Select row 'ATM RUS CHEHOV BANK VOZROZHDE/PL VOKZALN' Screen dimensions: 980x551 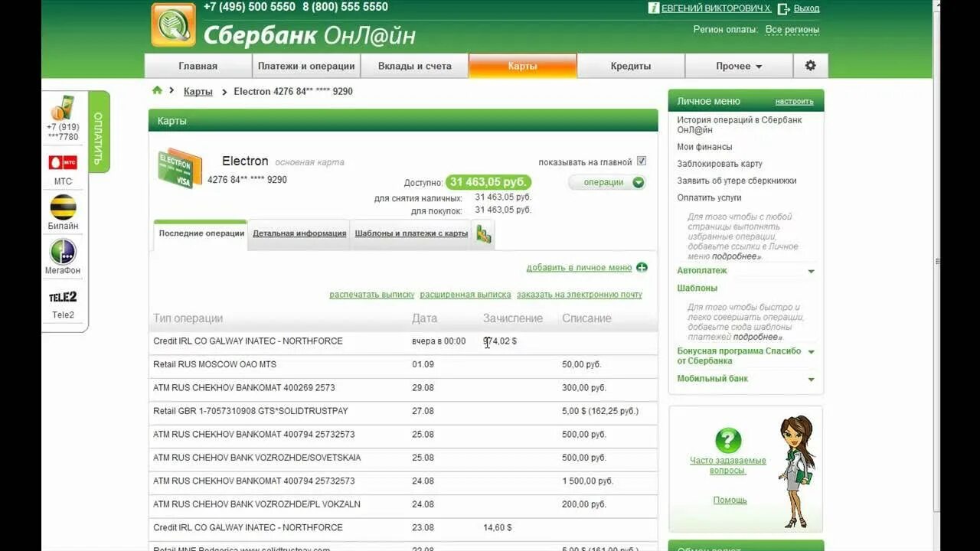coord(403,504)
